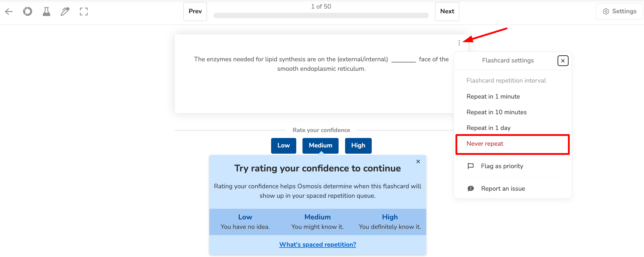This screenshot has height=257, width=644.
Task: Go to the Next flashcard
Action: 447,12
